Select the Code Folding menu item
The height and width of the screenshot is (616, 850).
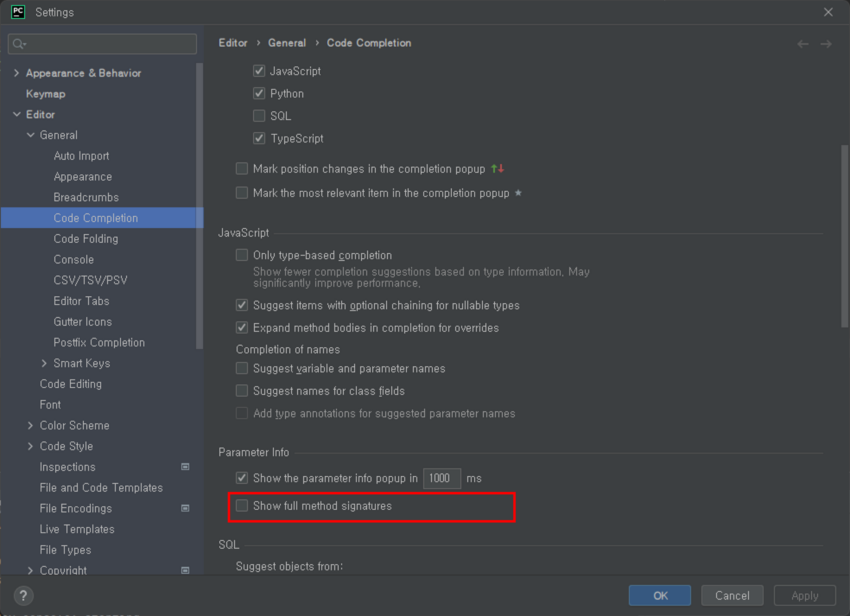tap(86, 238)
